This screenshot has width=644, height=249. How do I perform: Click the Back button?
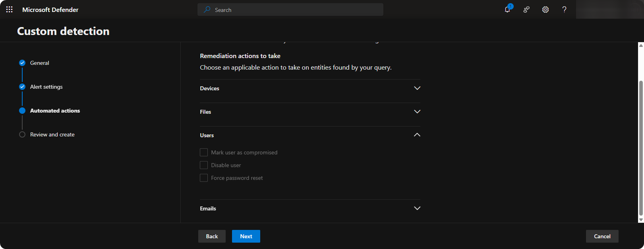coord(212,236)
